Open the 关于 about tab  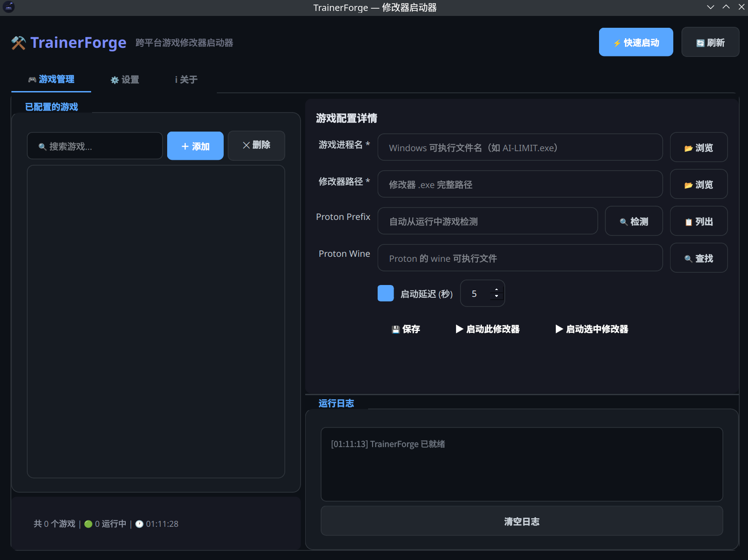coord(186,80)
